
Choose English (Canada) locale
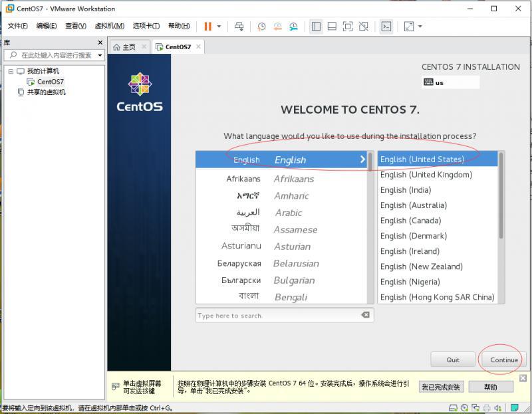[x=438, y=221]
